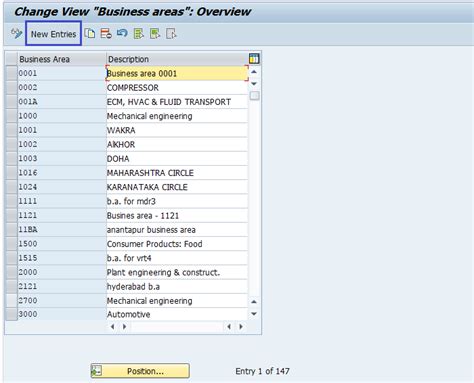Image resolution: width=474 pixels, height=383 pixels.
Task: Click the New Entries button
Action: click(x=53, y=34)
